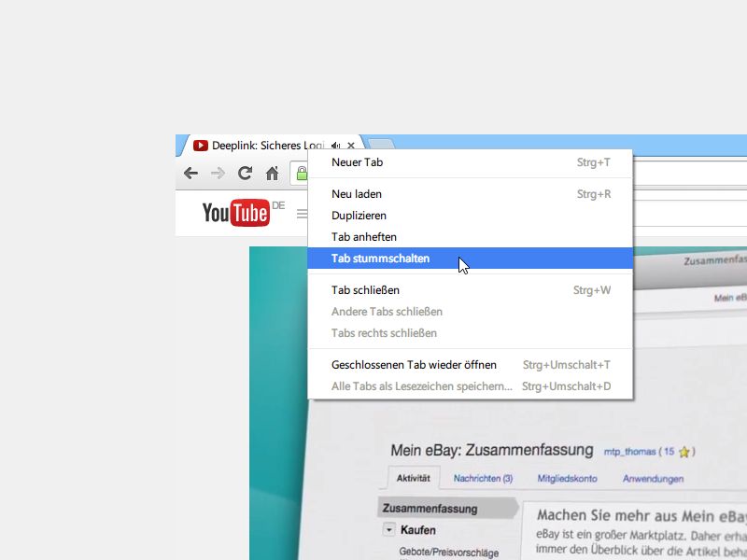The height and width of the screenshot is (560, 747).
Task: Open a new tab with the tab-strip button
Action: [381, 144]
